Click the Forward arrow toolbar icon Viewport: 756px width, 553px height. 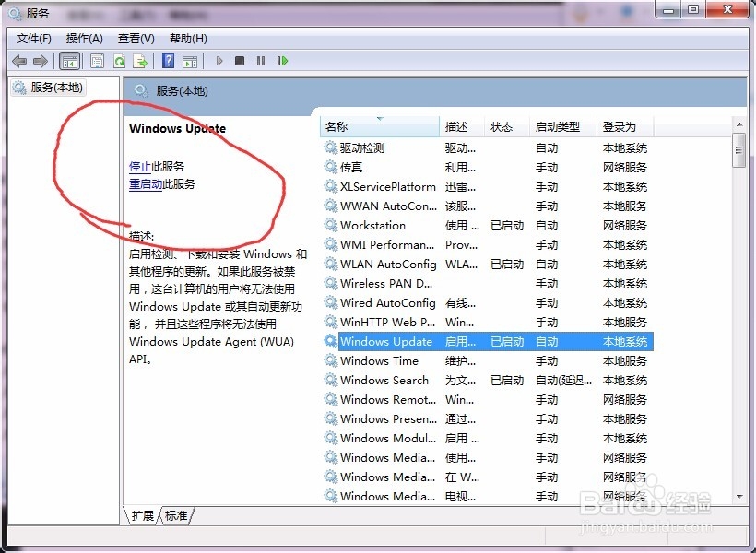coord(41,61)
